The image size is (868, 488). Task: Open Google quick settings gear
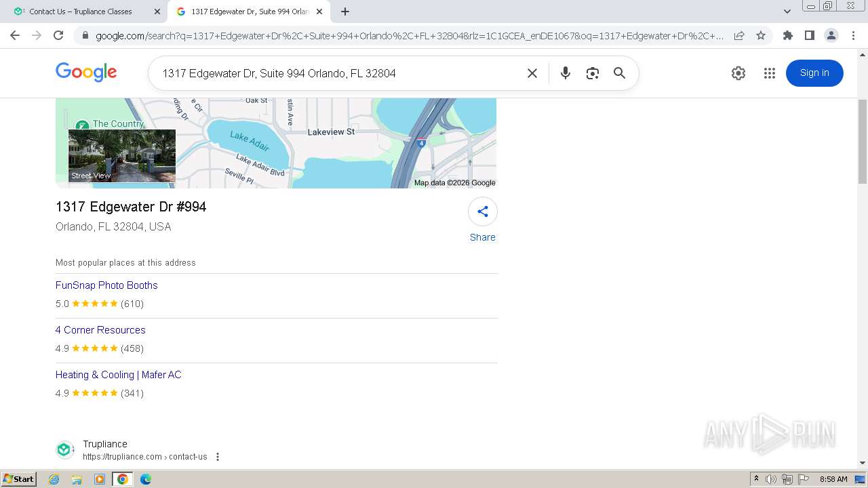pos(738,73)
